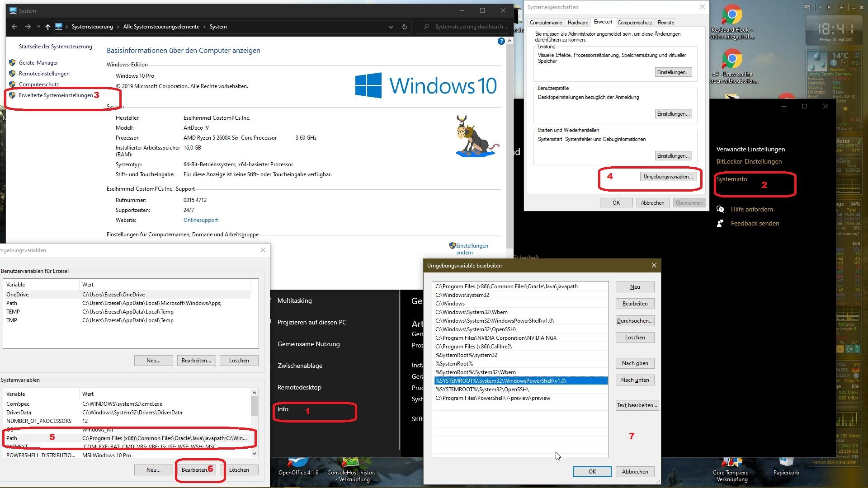Click Alle Systemsteuerungselemente breadcrumb
868x488 pixels.
point(161,27)
